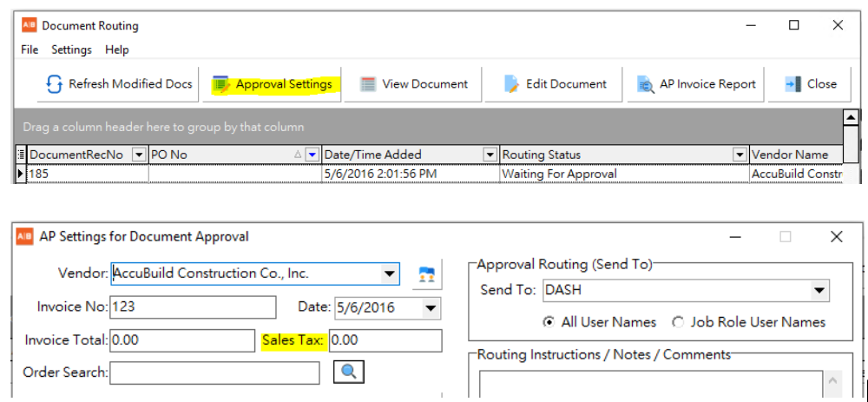Open Approval Settings from the toolbar
This screenshot has width=868, height=402.
pos(272,84)
